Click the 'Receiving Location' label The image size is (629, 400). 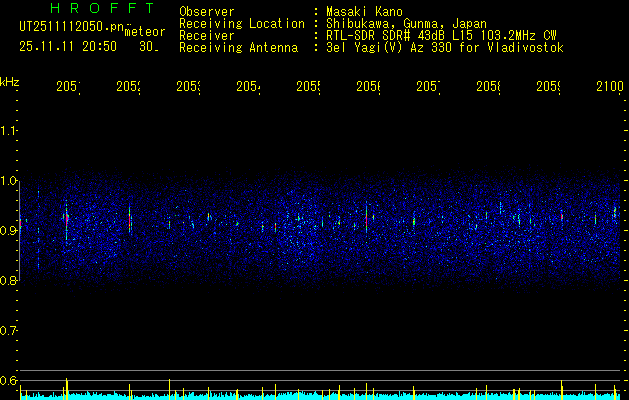242,24
